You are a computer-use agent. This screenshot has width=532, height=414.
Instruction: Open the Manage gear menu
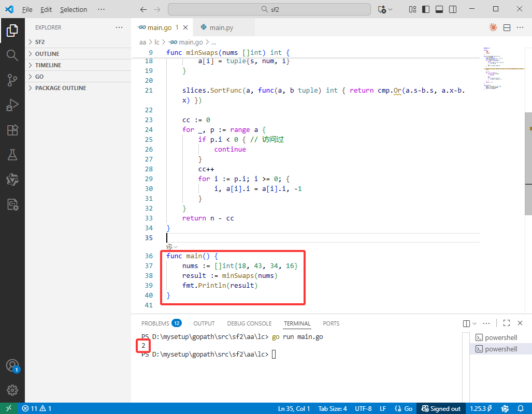coord(12,390)
